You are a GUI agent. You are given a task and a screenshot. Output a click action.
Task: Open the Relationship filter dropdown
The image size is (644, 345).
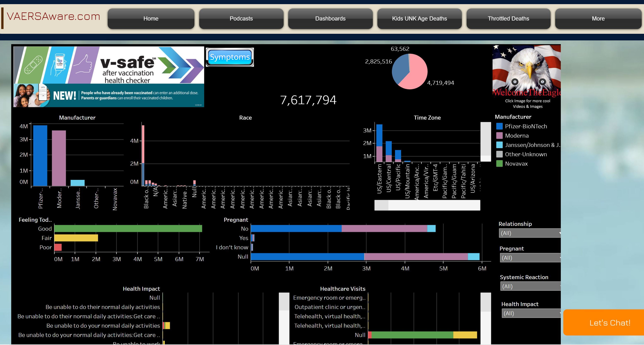pyautogui.click(x=529, y=233)
